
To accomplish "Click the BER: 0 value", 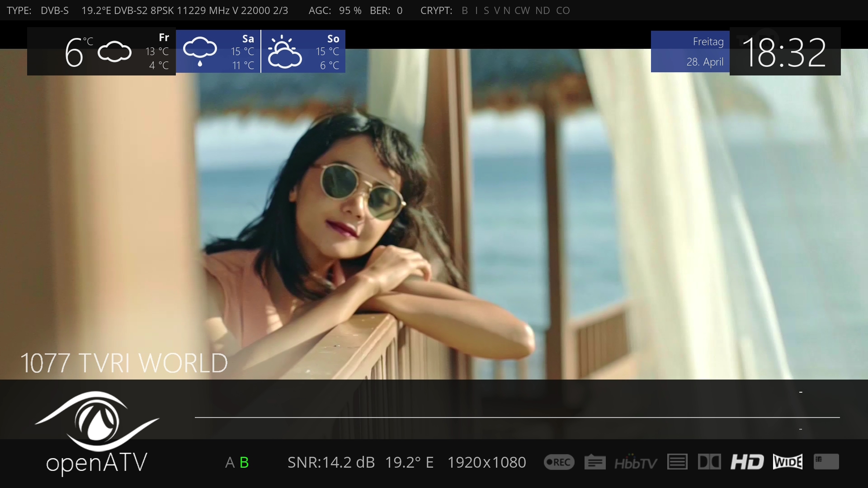I will (386, 10).
